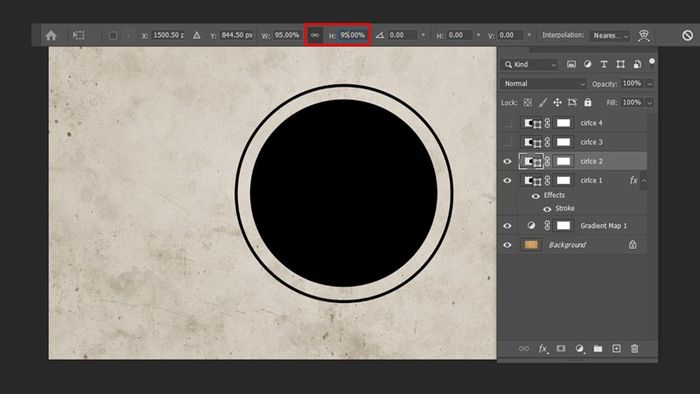
Task: Delete layer trash icon
Action: 634,348
